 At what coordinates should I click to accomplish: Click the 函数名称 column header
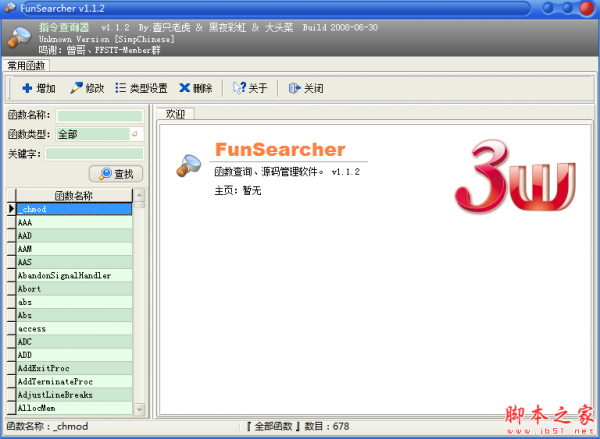pyautogui.click(x=74, y=196)
